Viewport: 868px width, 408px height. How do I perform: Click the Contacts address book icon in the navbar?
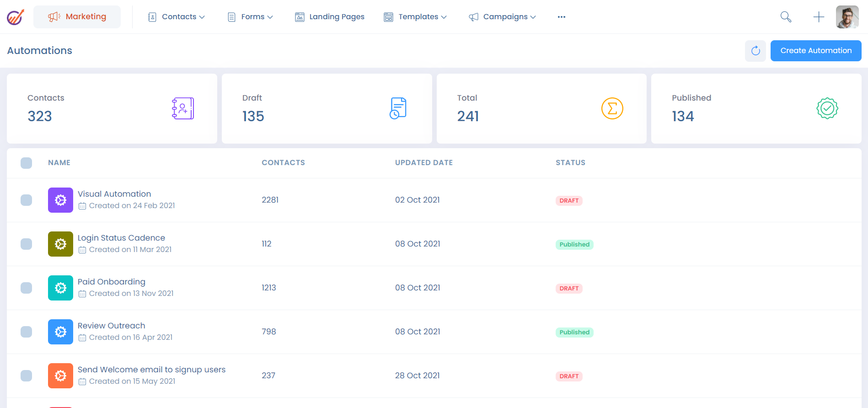(x=152, y=17)
